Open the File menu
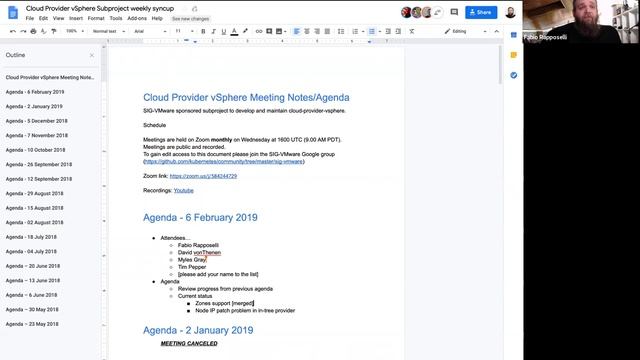 30,18
